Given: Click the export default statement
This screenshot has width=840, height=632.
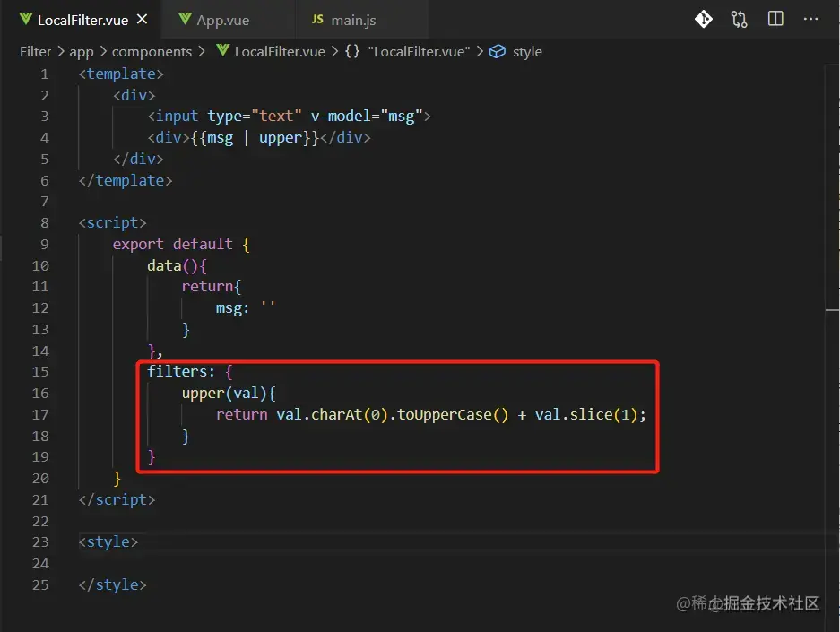Looking at the screenshot, I should pyautogui.click(x=172, y=244).
